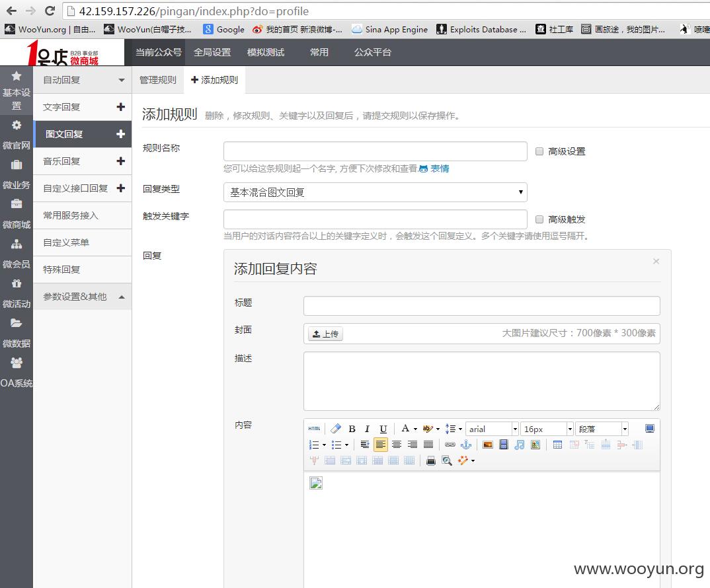The width and height of the screenshot is (710, 588).
Task: Insert an anchor in editor
Action: tap(466, 445)
